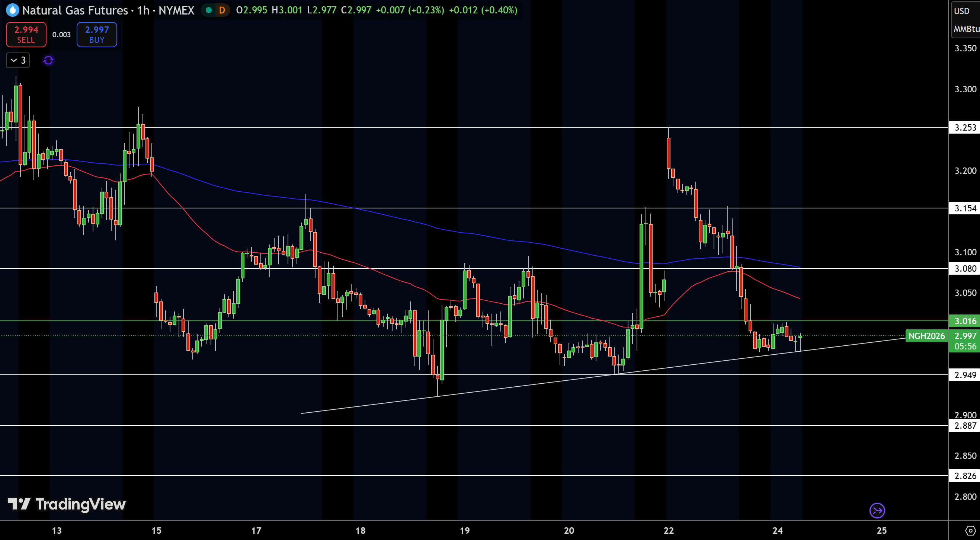Select the green 3.016 price level label
The width and height of the screenshot is (980, 540).
[965, 321]
